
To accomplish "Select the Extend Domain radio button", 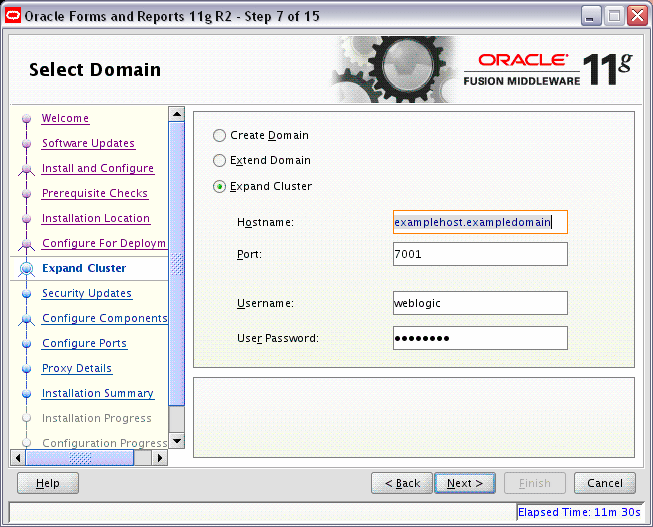I will point(219,160).
